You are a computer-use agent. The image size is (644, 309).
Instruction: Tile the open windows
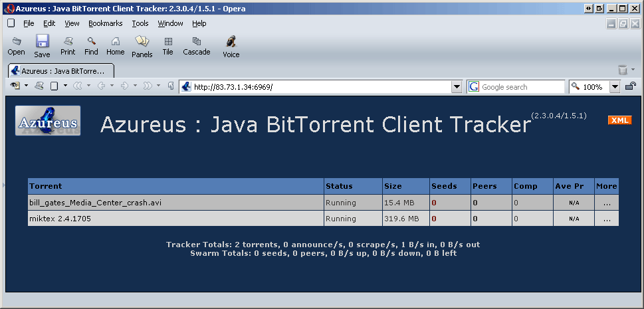(x=167, y=46)
